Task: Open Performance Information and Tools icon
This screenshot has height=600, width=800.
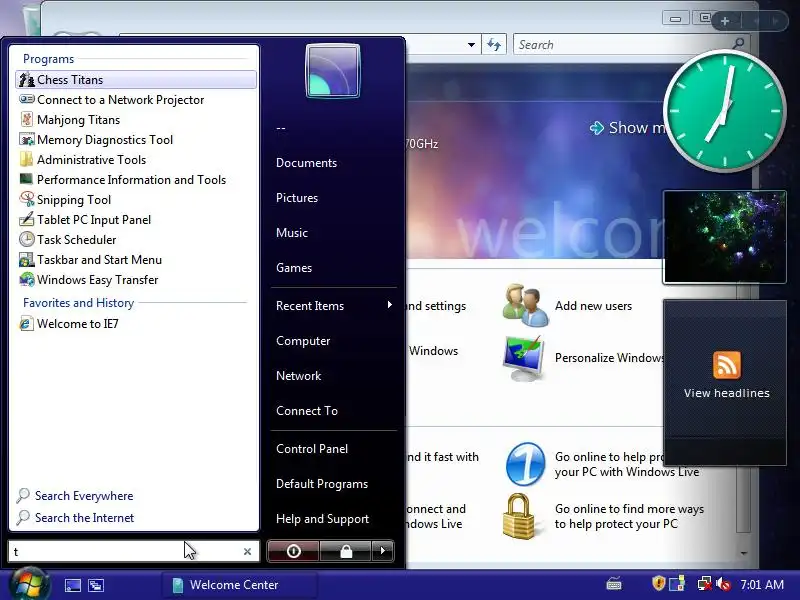Action: pos(27,179)
